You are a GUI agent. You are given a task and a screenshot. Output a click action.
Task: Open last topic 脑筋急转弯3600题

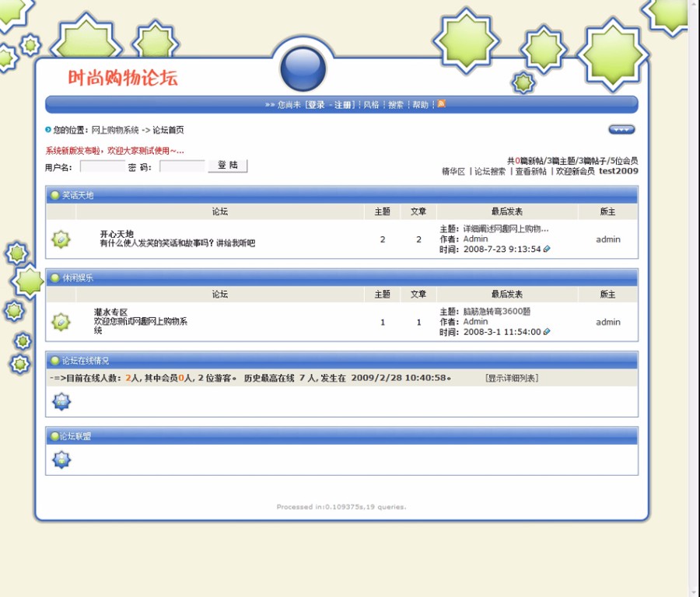point(496,312)
